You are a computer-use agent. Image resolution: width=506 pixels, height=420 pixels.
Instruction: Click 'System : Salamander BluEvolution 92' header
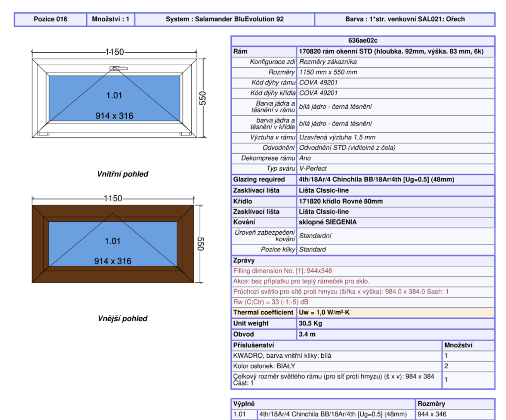tap(225, 19)
